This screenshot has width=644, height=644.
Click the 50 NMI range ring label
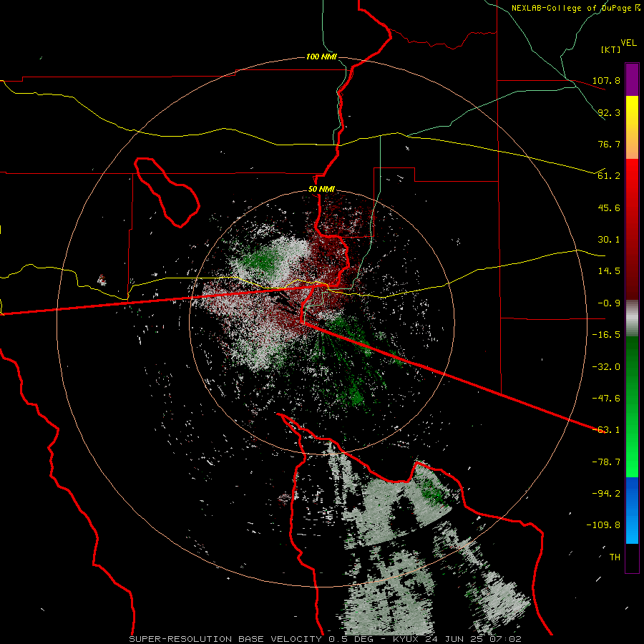[x=321, y=190]
